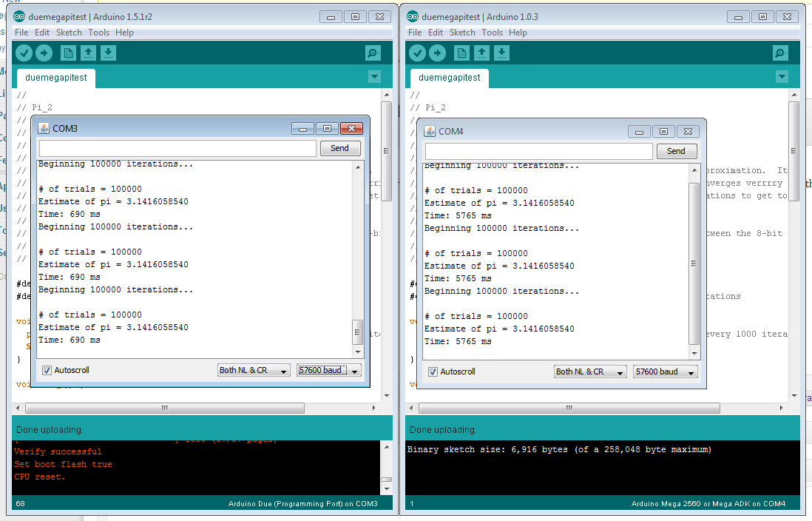Expand tab menu arrow in Arduino 1.5.1r2
The height and width of the screenshot is (521, 812).
(x=374, y=77)
